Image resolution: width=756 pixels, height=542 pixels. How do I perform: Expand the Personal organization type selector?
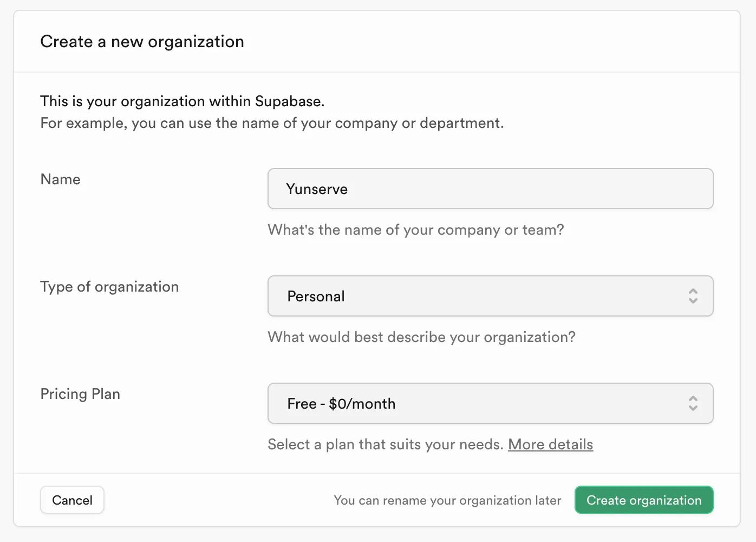pos(490,296)
